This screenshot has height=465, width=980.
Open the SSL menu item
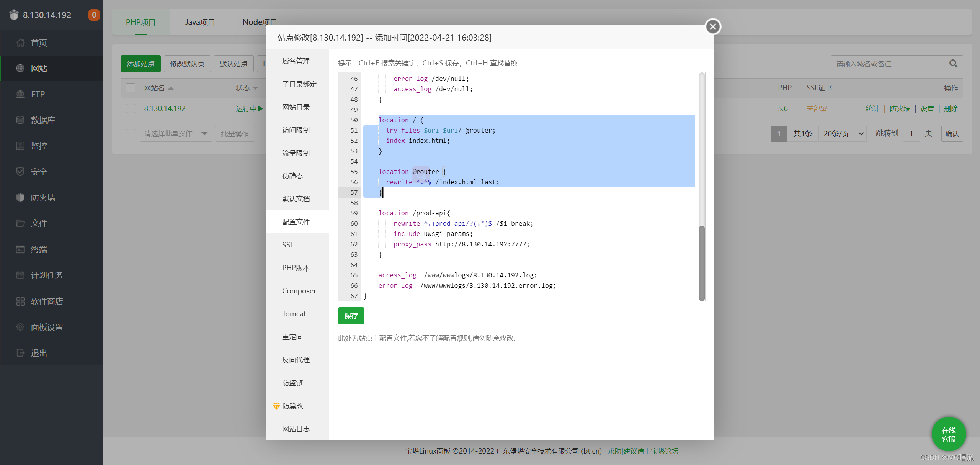point(288,245)
